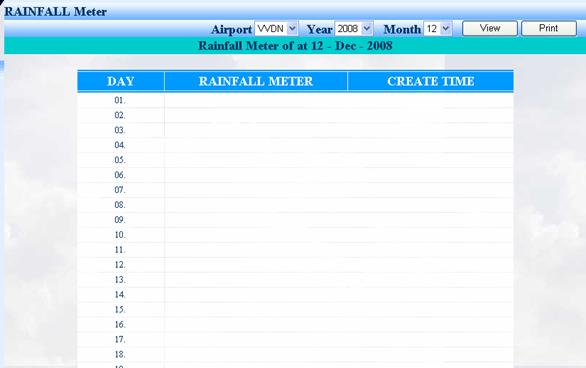586x368 pixels.
Task: Select the row for day 01
Action: tap(295, 100)
